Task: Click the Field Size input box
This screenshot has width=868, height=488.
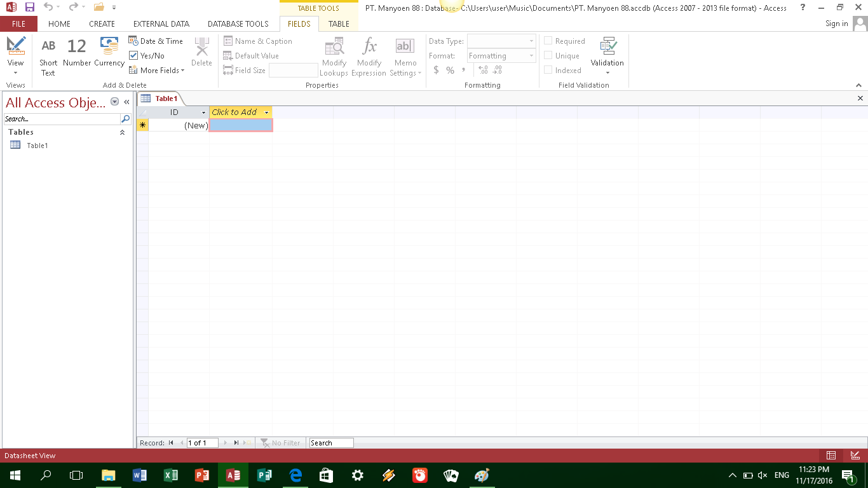Action: tap(293, 71)
